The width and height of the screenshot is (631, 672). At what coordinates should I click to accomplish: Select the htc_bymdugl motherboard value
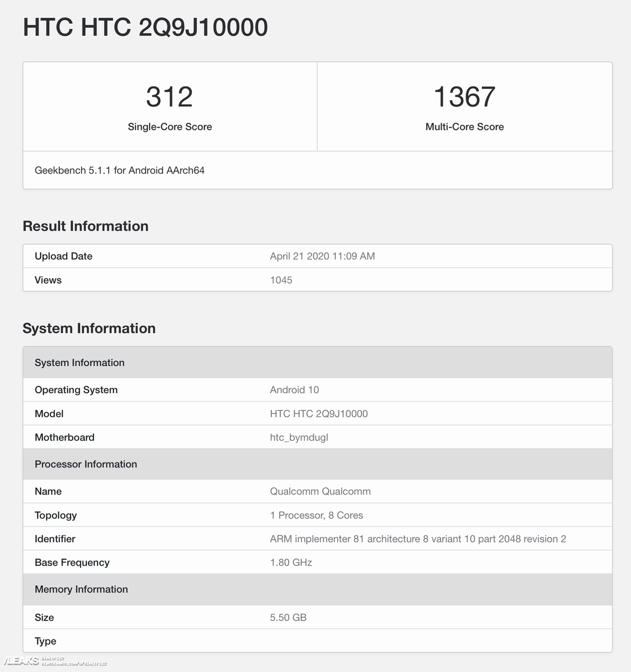pyautogui.click(x=299, y=437)
